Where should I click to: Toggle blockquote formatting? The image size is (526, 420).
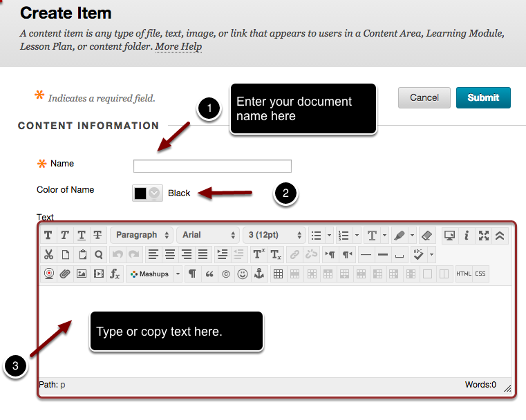209,274
